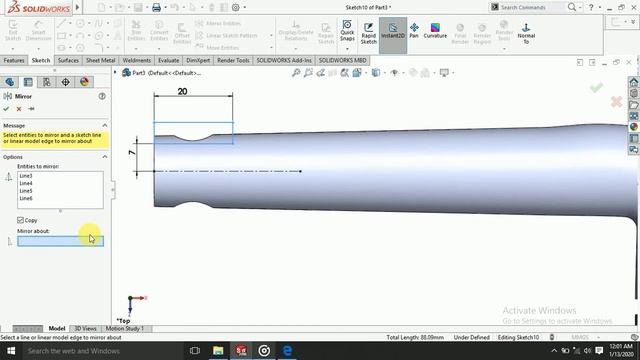Image resolution: width=640 pixels, height=360 pixels.
Task: Switch to the Evaluate tab
Action: click(169, 60)
